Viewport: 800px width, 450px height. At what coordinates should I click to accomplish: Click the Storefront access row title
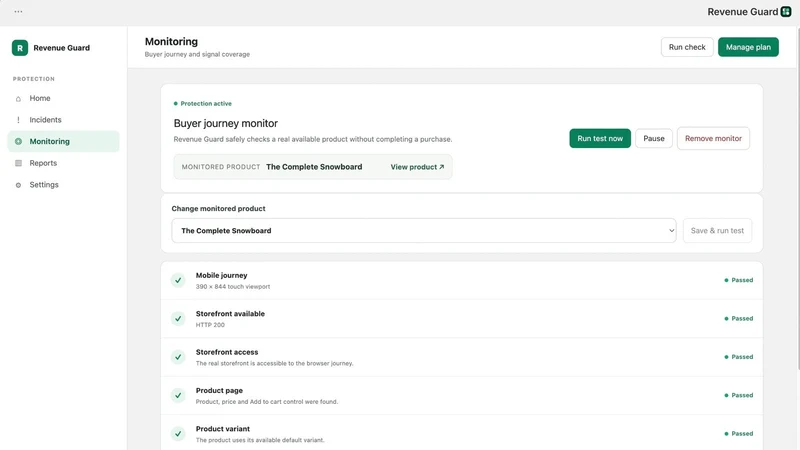click(227, 352)
